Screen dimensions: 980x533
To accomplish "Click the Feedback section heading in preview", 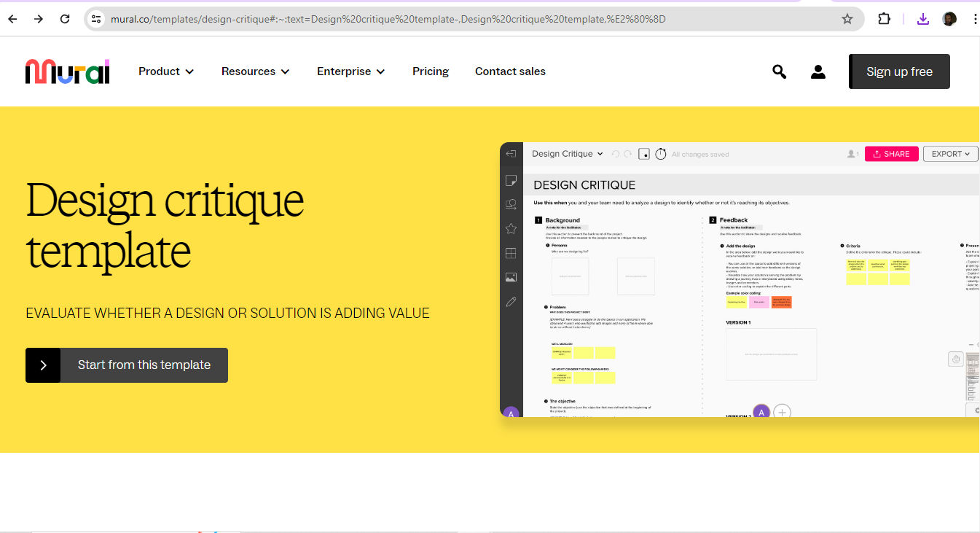I will (734, 220).
